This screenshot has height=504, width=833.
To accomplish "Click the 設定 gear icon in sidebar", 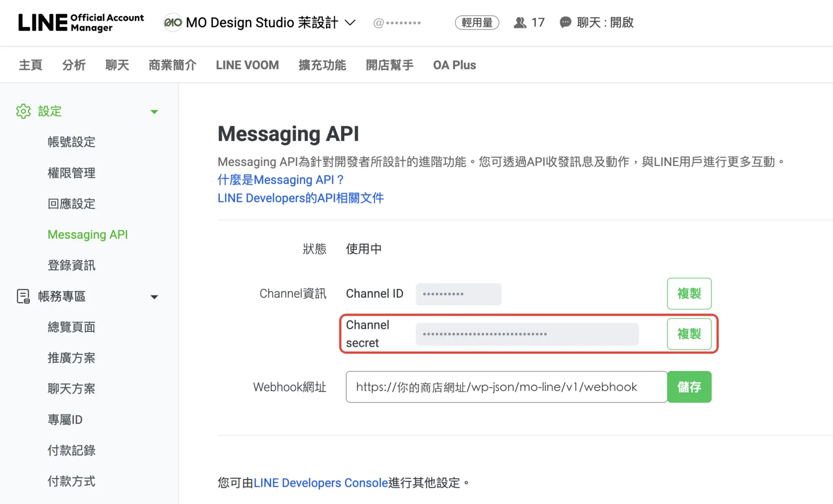I will (23, 111).
